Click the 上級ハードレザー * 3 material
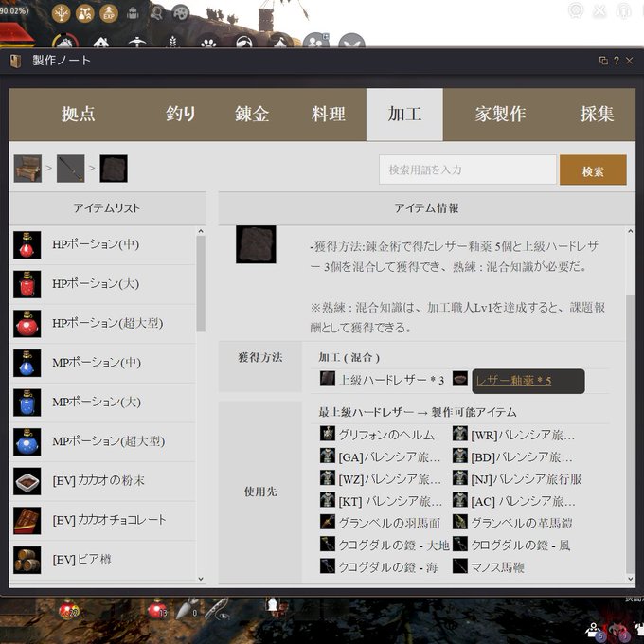Image resolution: width=644 pixels, height=644 pixels. coord(391,381)
